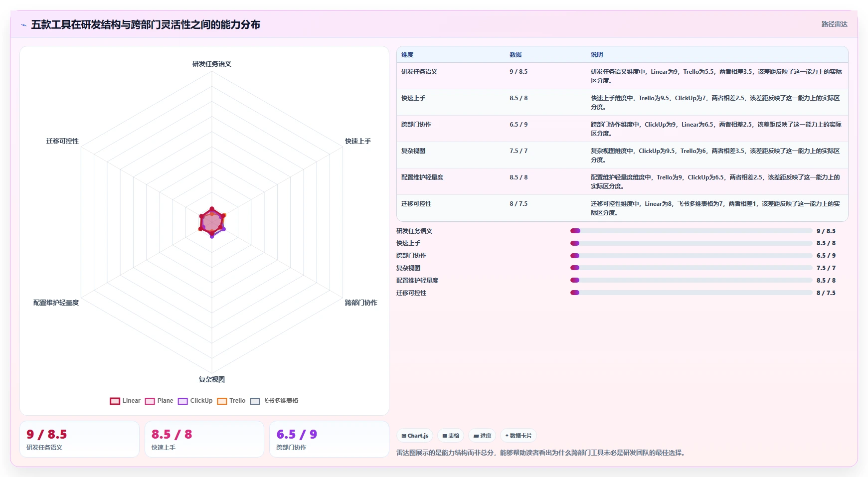This screenshot has width=868, height=477.
Task: Toggle ClickUp legend color swatch
Action: click(182, 401)
